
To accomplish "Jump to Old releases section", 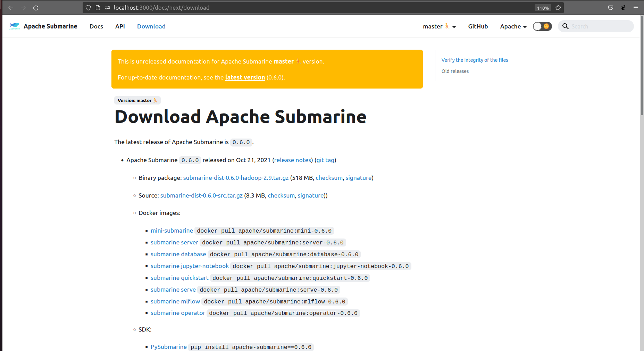I will click(455, 71).
